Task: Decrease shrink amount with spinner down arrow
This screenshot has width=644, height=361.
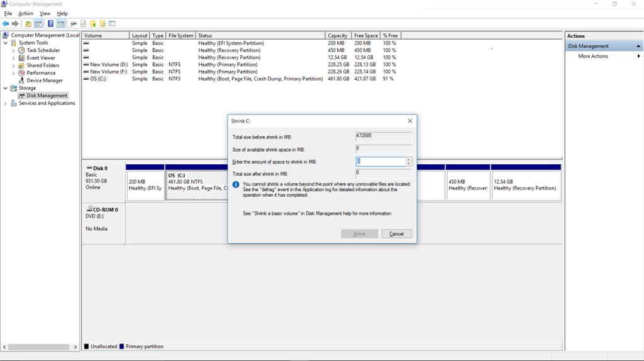Action: point(408,164)
